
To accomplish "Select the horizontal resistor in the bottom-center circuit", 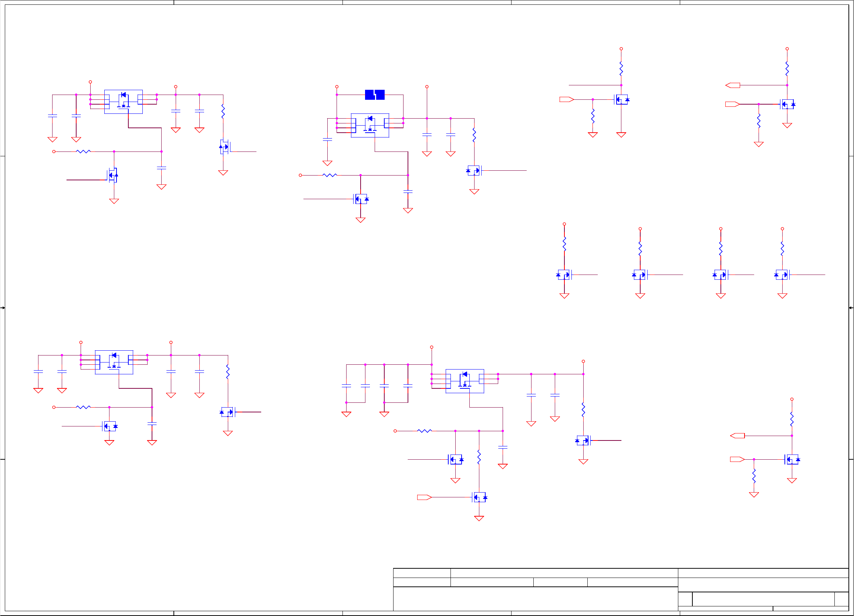I will pos(424,431).
